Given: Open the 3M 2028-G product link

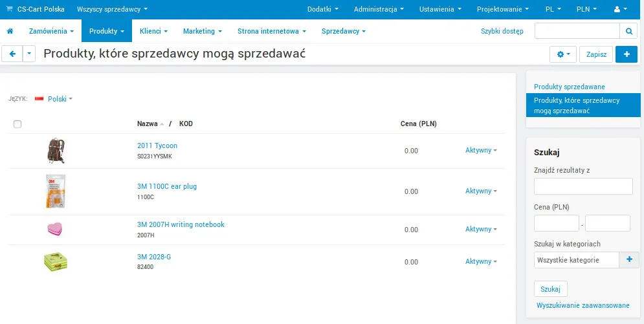Looking at the screenshot, I should point(154,257).
